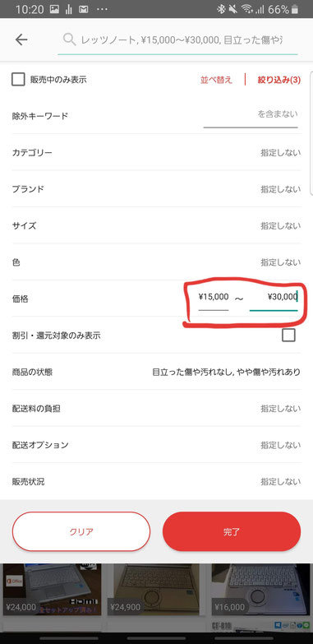
Task: Tap the Wi-Fi status icon
Action: click(246, 9)
